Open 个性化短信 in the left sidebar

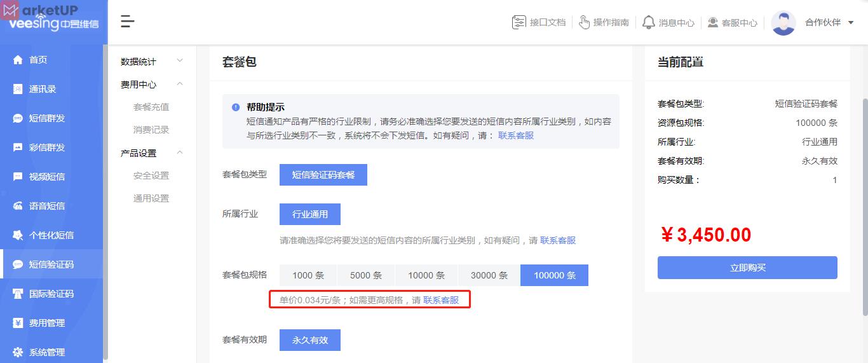51,235
